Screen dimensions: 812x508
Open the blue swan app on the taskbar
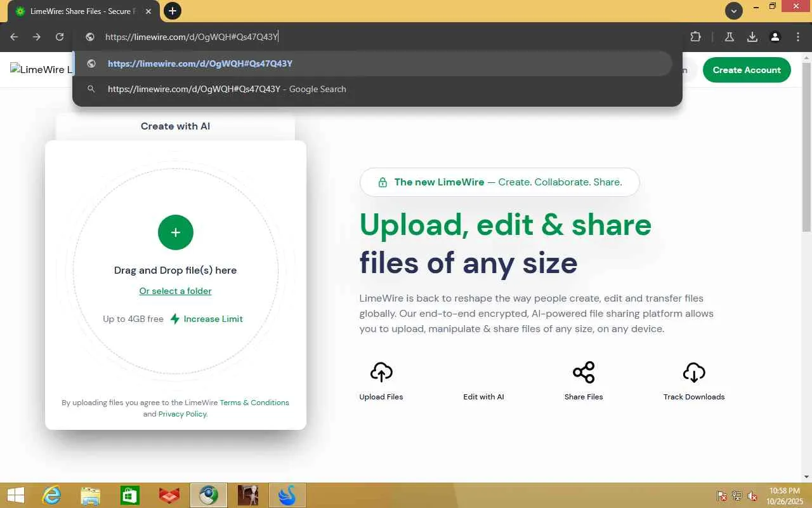coord(287,495)
